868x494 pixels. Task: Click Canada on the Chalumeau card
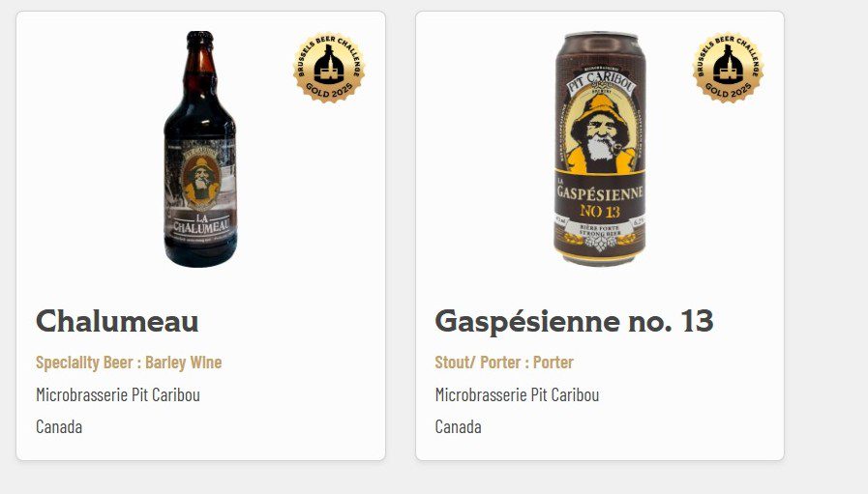pyautogui.click(x=59, y=427)
